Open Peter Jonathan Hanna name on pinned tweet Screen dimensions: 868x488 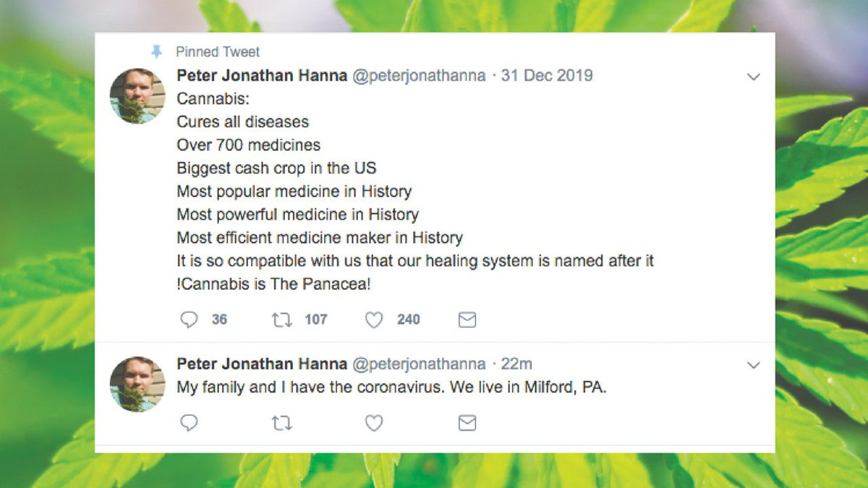[262, 76]
